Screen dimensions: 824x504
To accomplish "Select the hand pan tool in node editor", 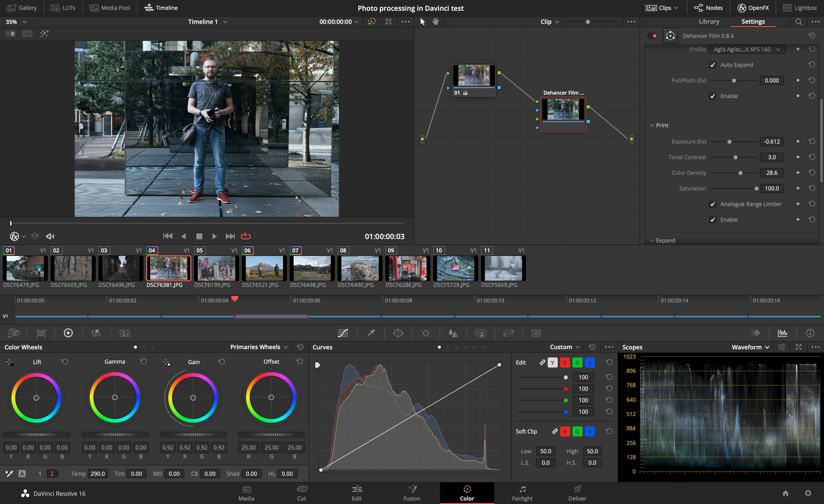I will coord(435,22).
